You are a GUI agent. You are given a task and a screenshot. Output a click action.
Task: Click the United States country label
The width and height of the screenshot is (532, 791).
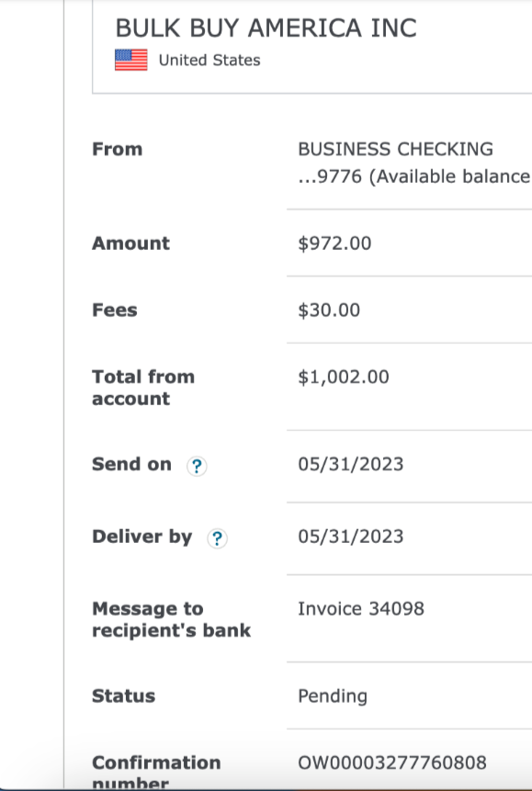pyautogui.click(x=209, y=60)
